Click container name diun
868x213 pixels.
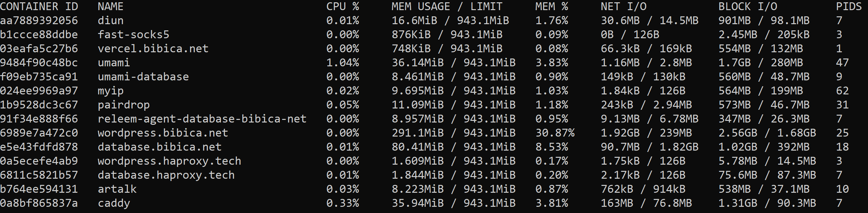[110, 21]
